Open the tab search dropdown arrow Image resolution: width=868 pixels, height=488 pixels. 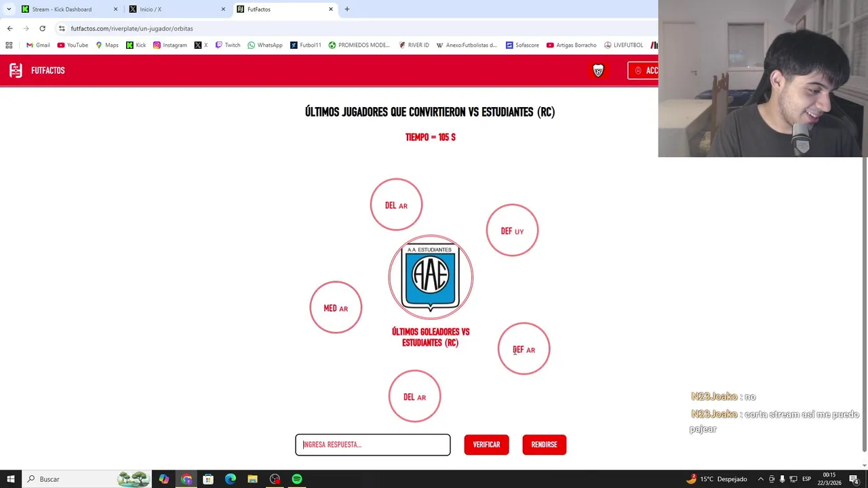9,9
